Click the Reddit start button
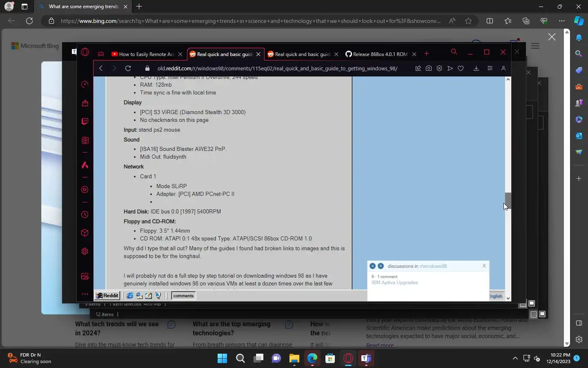The width and height of the screenshot is (588, 368). point(107,296)
